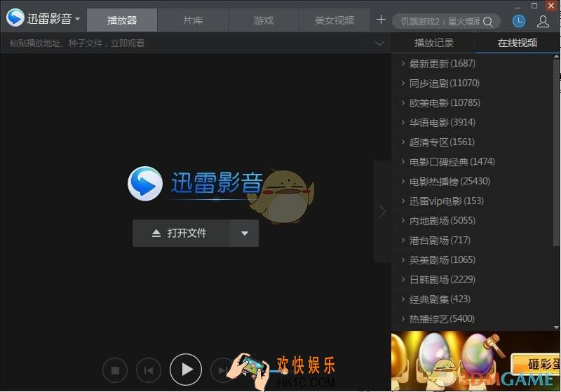Click the 打开文件 button
The width and height of the screenshot is (561, 392).
point(181,234)
